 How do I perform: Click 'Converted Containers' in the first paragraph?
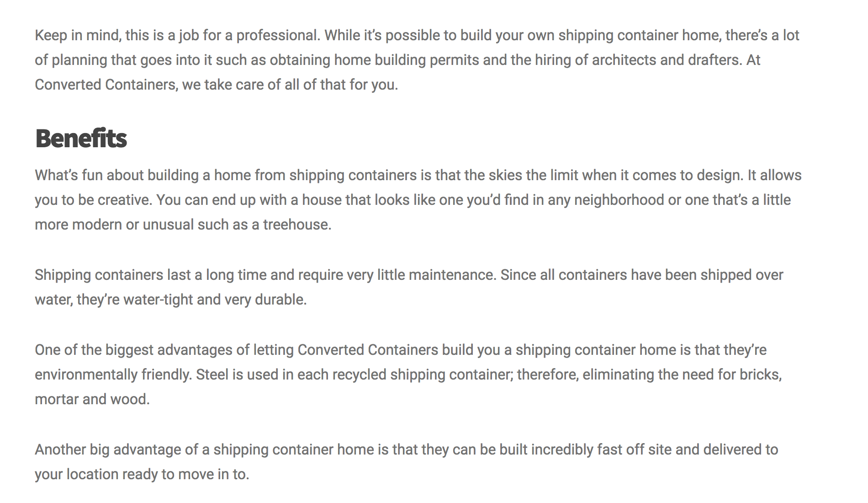(x=105, y=85)
